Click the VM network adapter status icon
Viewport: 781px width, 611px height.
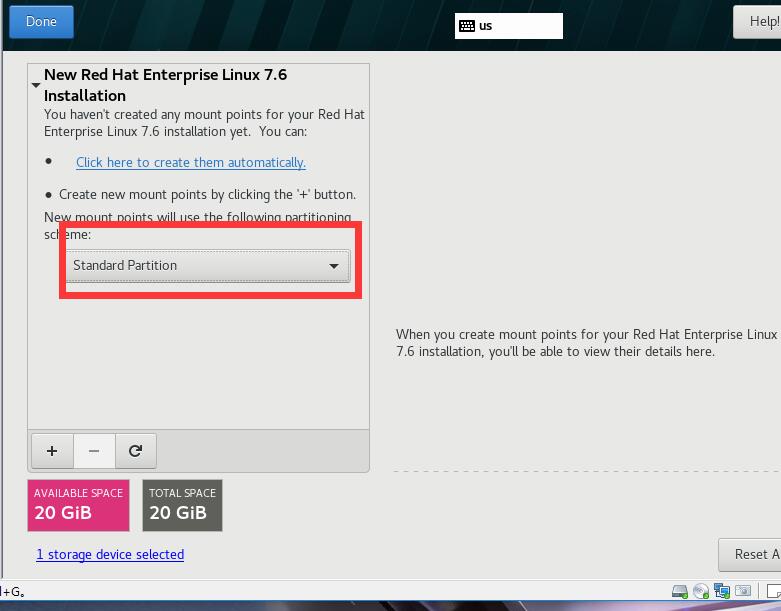(x=722, y=591)
